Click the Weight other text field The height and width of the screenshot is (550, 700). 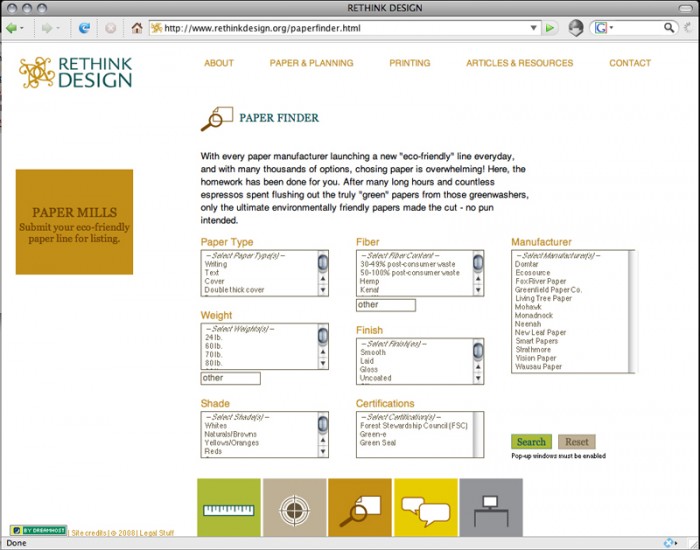click(230, 378)
